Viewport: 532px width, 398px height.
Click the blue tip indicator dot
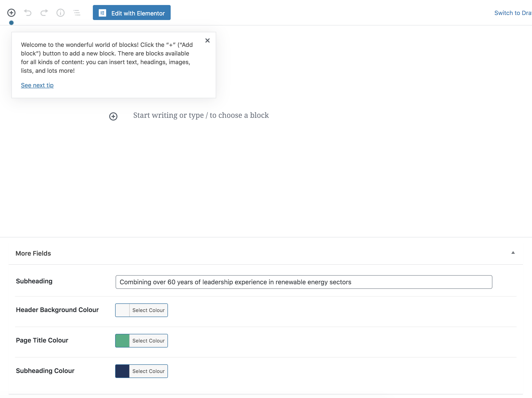coord(11,23)
